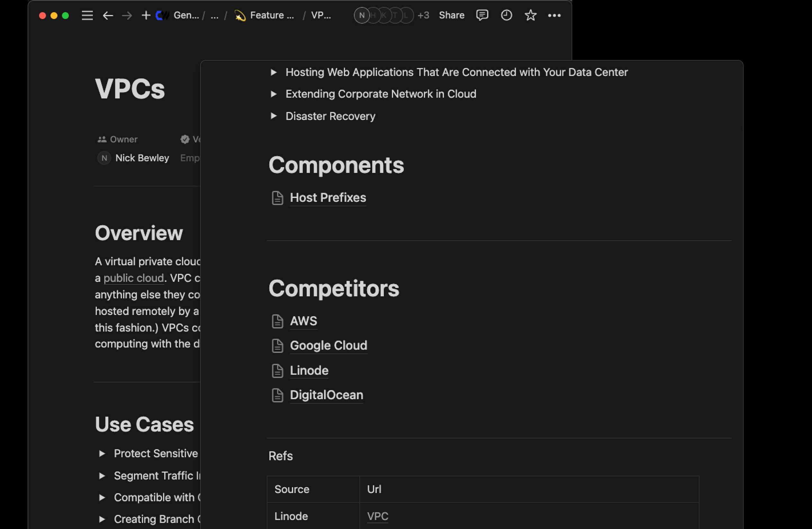Click the +3 collaborators count
Viewport: 812px width, 529px height.
click(423, 15)
